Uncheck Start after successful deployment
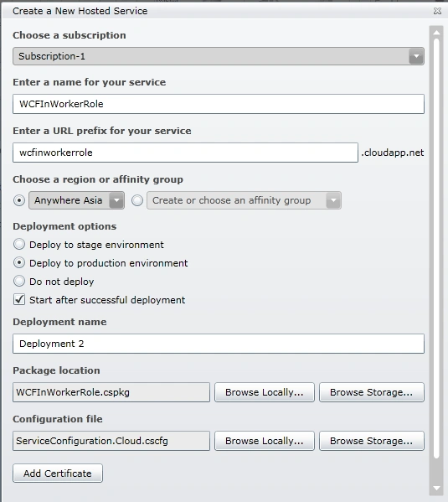This screenshot has width=448, height=502. tap(19, 300)
